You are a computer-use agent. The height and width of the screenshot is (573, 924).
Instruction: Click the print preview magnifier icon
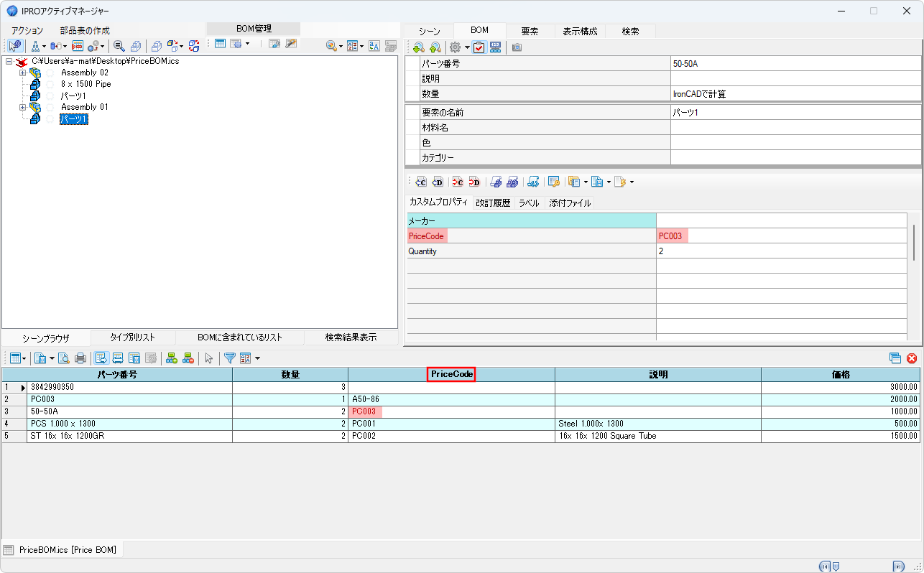click(x=64, y=358)
